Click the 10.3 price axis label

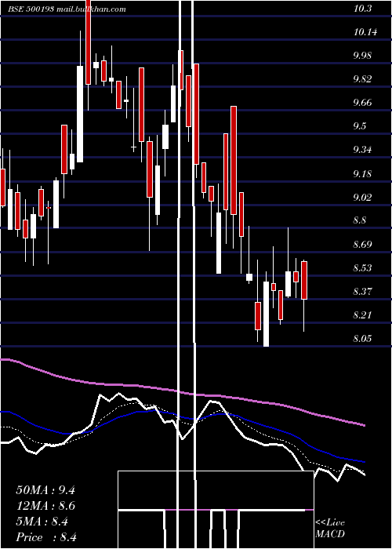[362, 9]
